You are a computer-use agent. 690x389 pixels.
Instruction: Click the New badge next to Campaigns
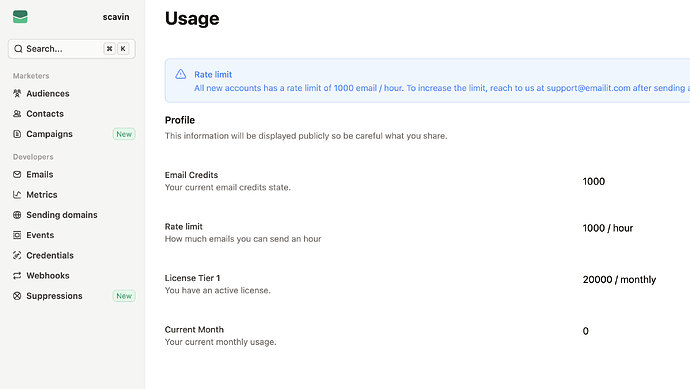124,134
